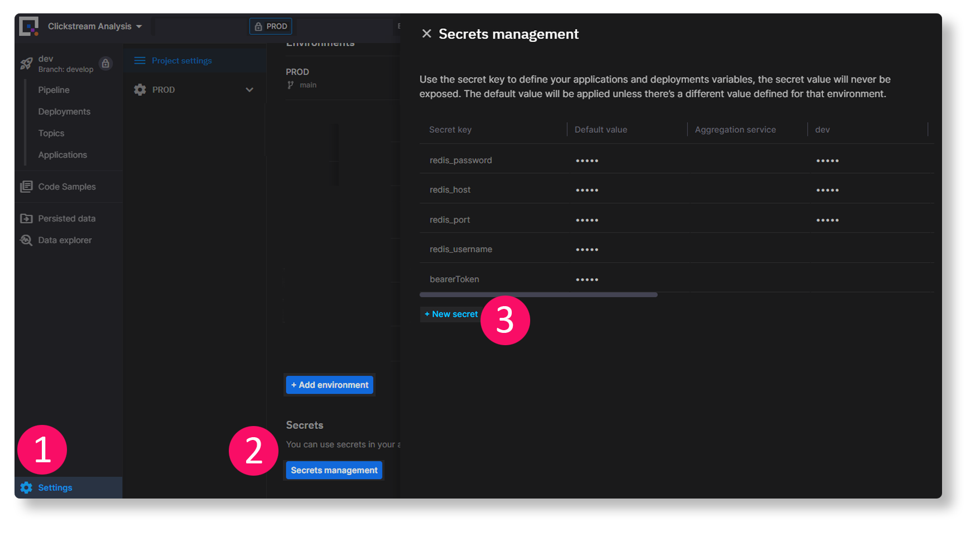Open Data explorer page
The width and height of the screenshot is (980, 537).
coord(65,240)
